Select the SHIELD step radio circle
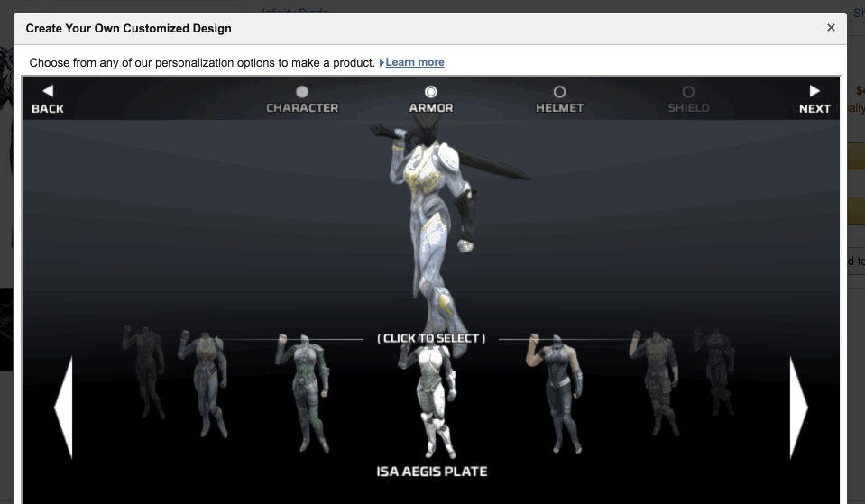This screenshot has width=865, height=504. pos(688,92)
